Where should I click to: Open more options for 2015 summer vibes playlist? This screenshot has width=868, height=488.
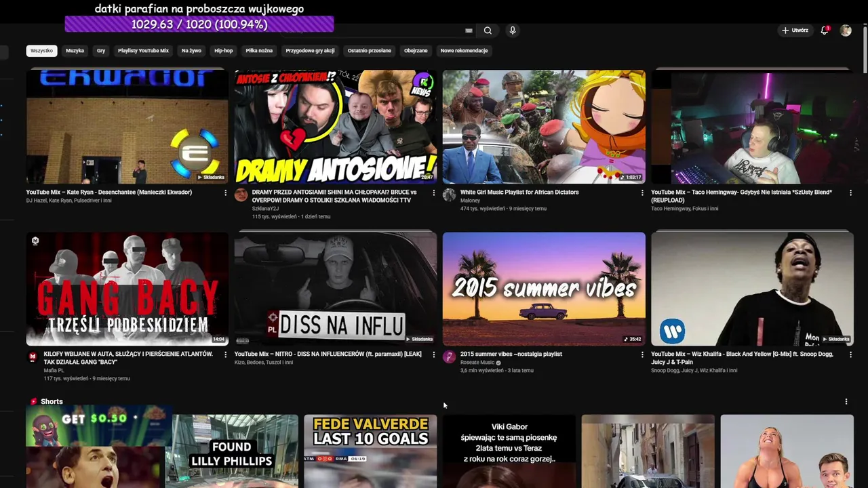[642, 354]
